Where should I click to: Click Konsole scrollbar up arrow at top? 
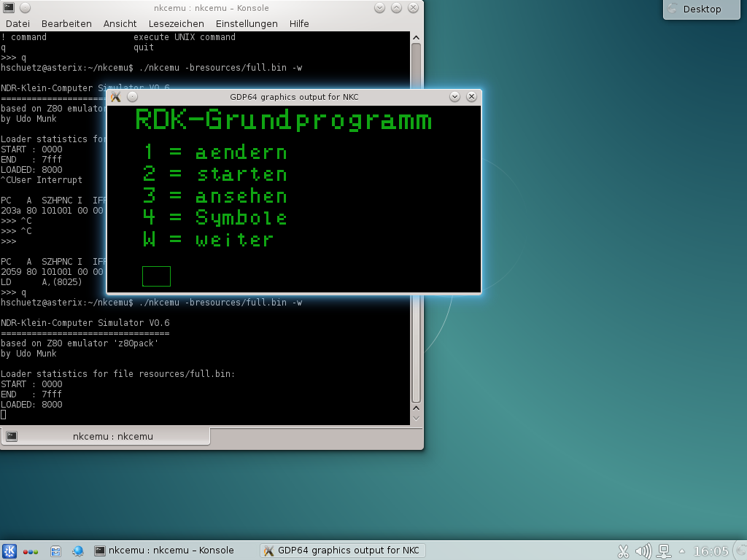coord(416,37)
